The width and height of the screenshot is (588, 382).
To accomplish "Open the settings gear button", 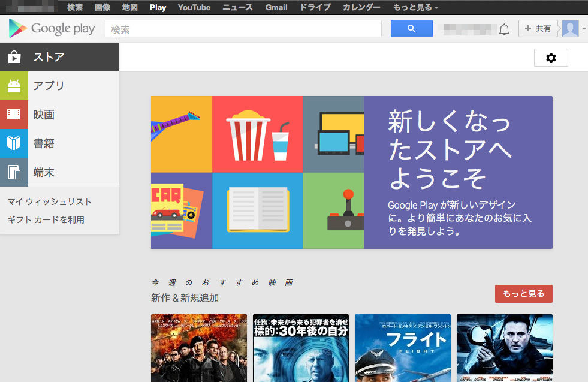I will coord(551,58).
